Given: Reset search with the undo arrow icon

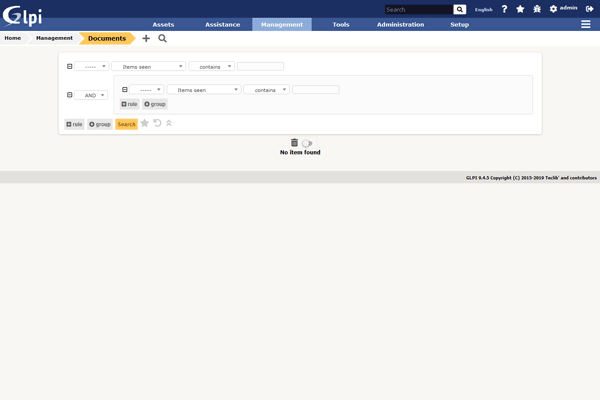Looking at the screenshot, I should point(157,123).
